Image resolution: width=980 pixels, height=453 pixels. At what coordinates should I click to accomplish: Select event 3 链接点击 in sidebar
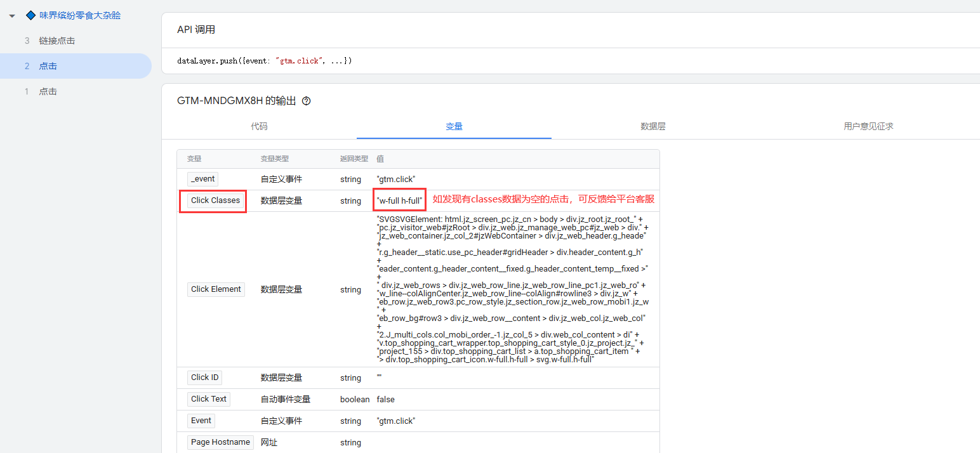56,41
